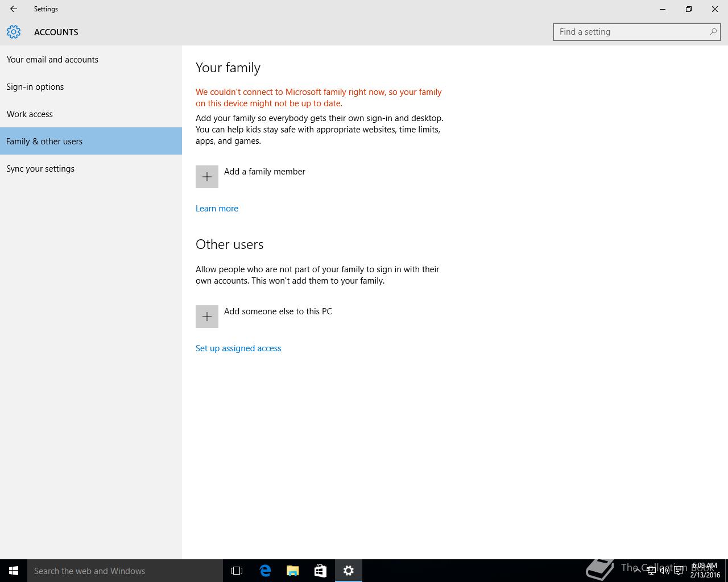Focus the Find a setting search box
The height and width of the screenshot is (582, 728).
pyautogui.click(x=637, y=32)
